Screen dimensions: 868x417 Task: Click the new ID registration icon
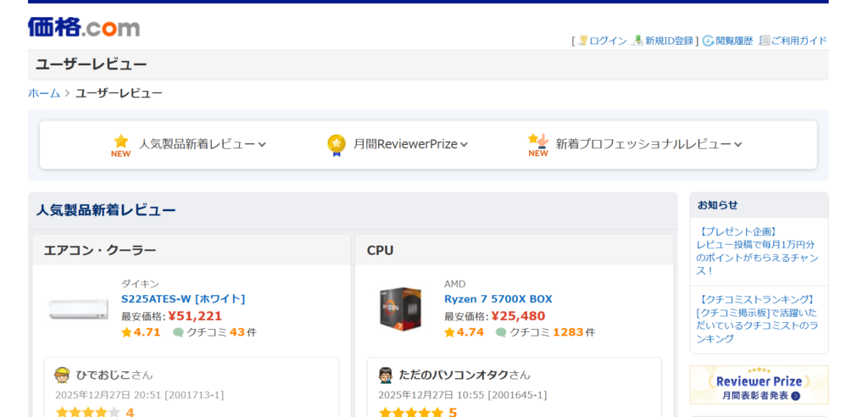pyautogui.click(x=637, y=41)
